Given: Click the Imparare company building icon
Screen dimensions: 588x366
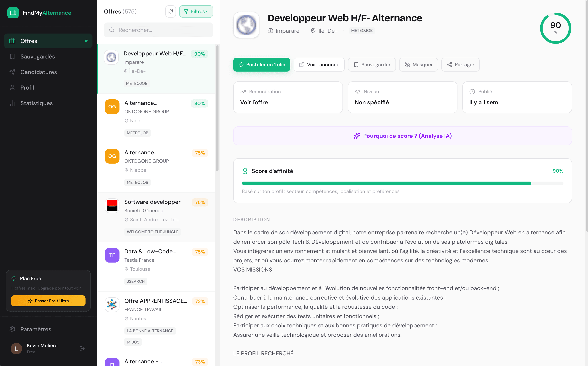Looking at the screenshot, I should pos(270,31).
